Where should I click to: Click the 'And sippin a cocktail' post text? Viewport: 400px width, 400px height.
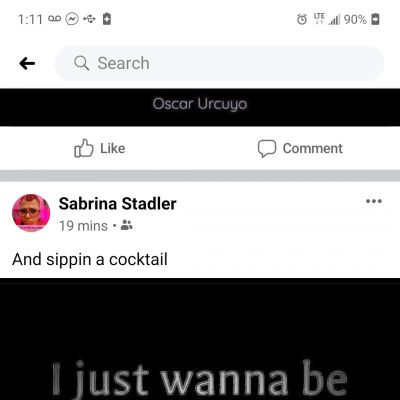coord(90,259)
